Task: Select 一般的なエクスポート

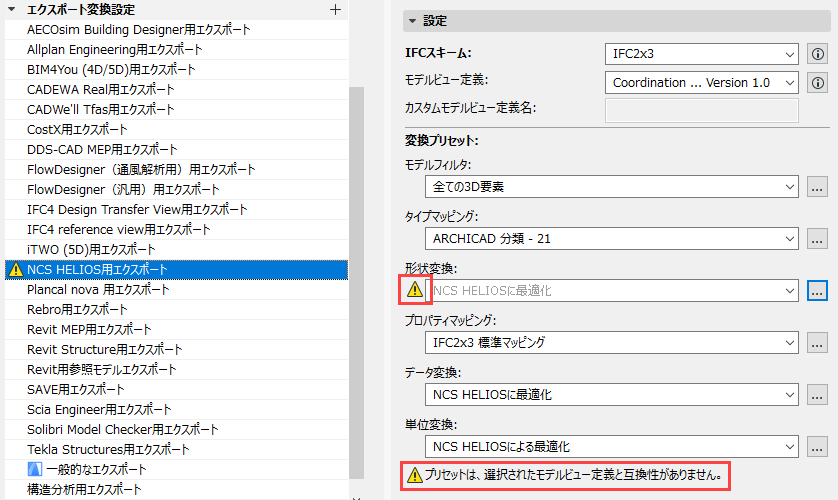Action: click(x=176, y=470)
